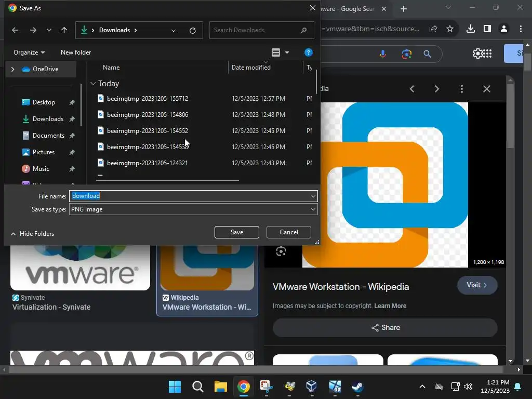532x399 pixels.
Task: Select OneDrive in navigation pane
Action: click(45, 69)
